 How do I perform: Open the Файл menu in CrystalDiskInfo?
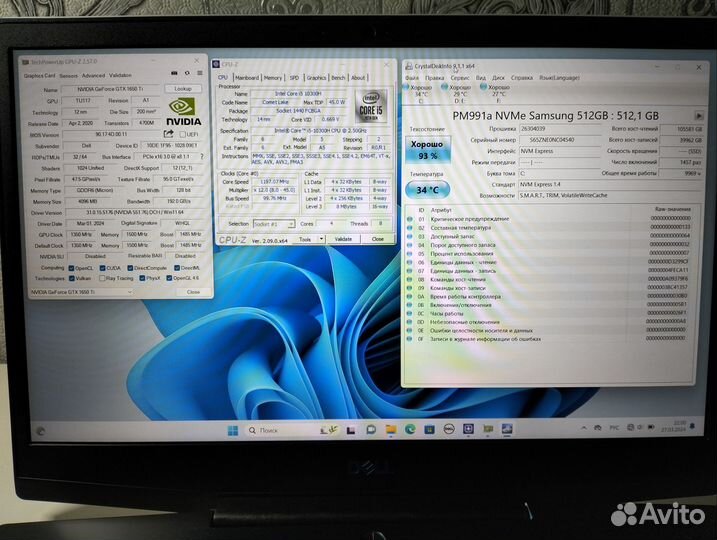(x=412, y=78)
